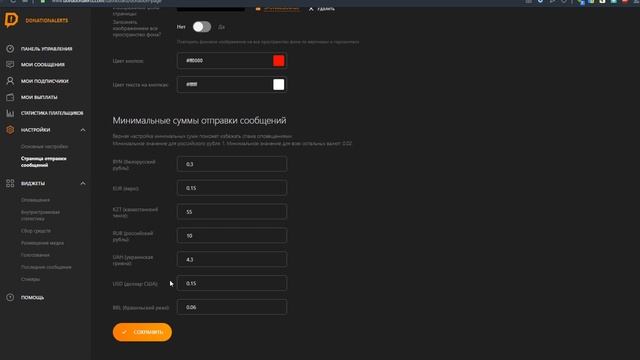Open Внутристримовая статистика menu item

point(40,216)
